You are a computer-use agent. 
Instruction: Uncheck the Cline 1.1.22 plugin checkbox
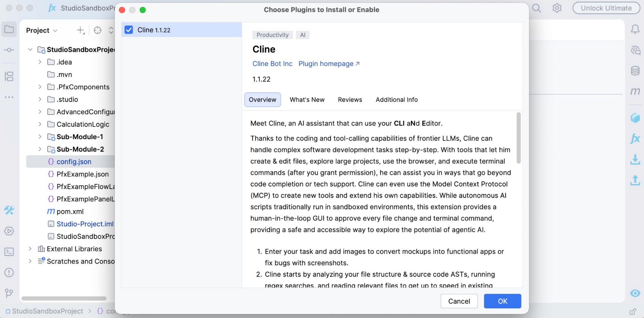(x=129, y=30)
